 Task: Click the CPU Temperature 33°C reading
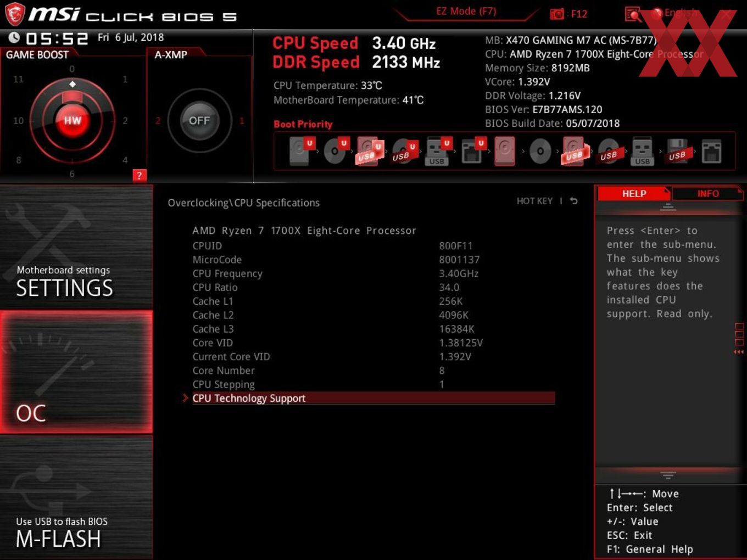click(327, 85)
